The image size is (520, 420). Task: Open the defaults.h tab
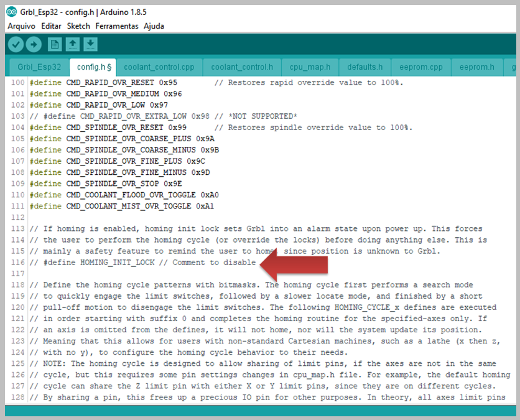(x=364, y=67)
